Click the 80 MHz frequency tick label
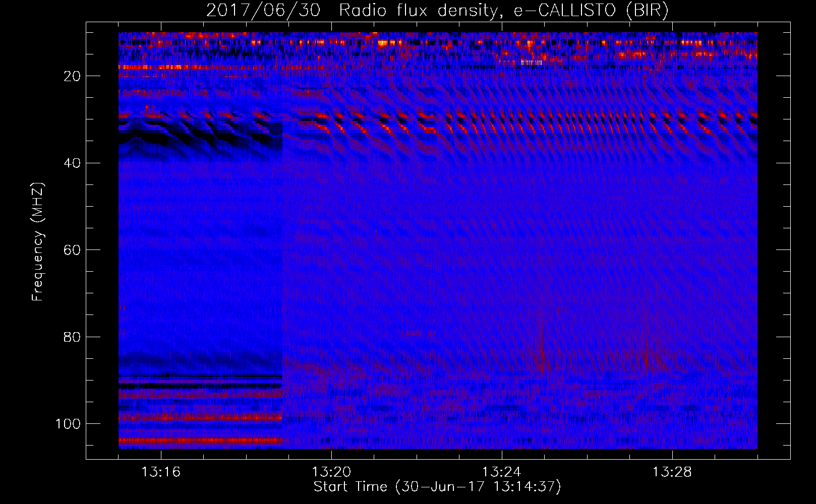 (x=73, y=337)
